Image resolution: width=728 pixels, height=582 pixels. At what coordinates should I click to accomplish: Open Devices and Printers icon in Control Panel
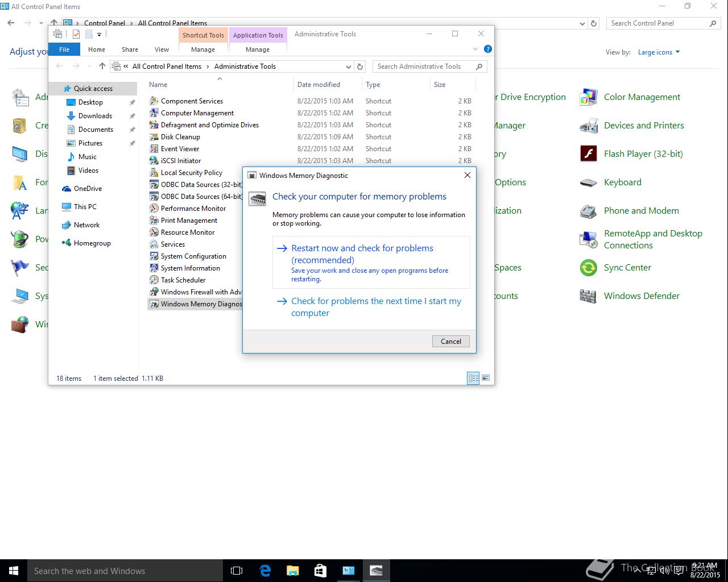588,126
